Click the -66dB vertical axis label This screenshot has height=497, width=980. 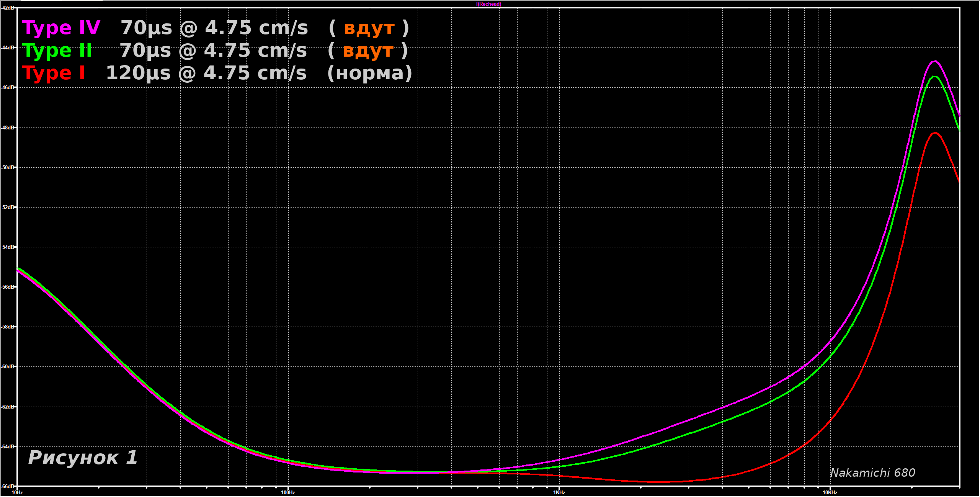coord(7,487)
